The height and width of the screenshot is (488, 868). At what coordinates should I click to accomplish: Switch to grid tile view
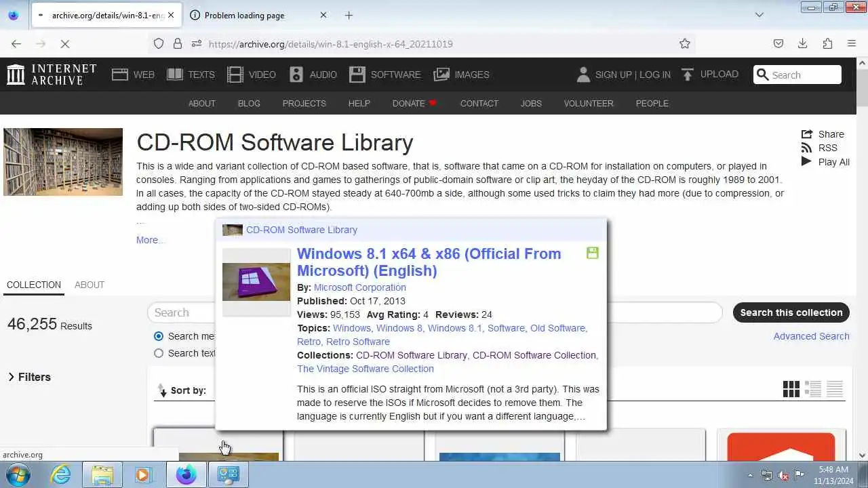(x=791, y=389)
